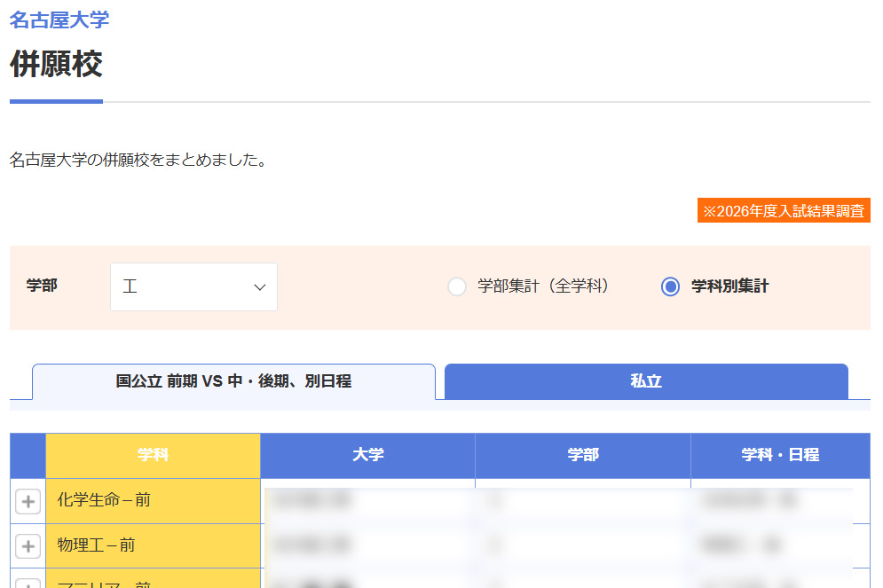
Task: Click the 物理工－前 cell
Action: [154, 545]
